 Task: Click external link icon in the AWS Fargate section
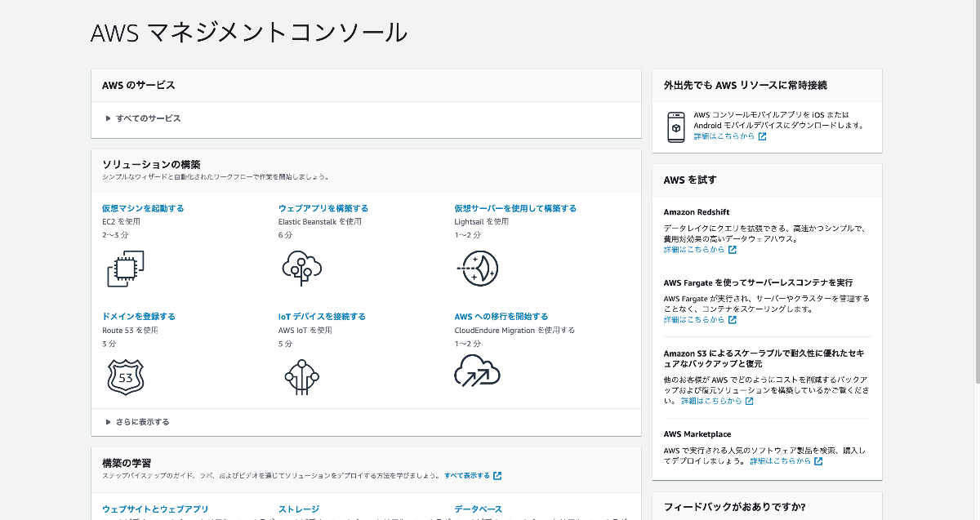(x=733, y=320)
